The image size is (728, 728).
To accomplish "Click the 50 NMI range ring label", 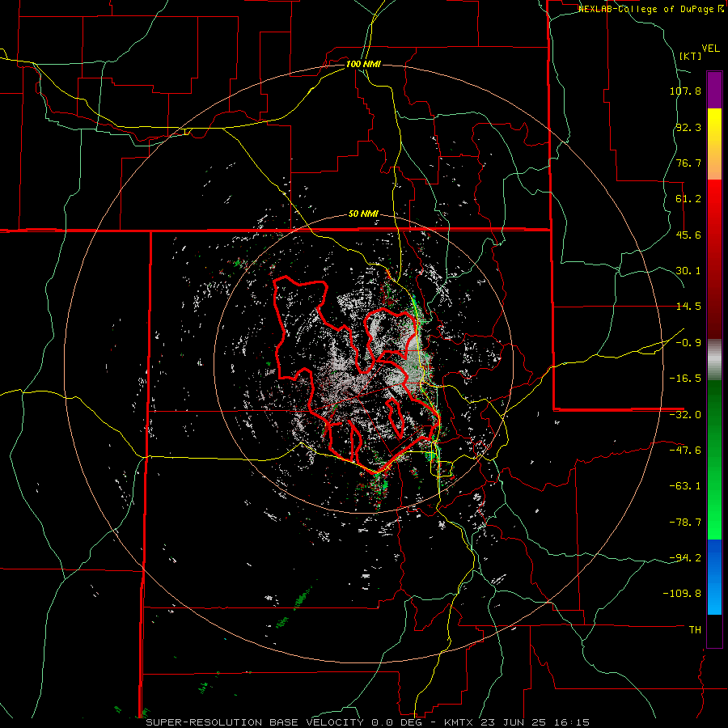I will pos(363,214).
